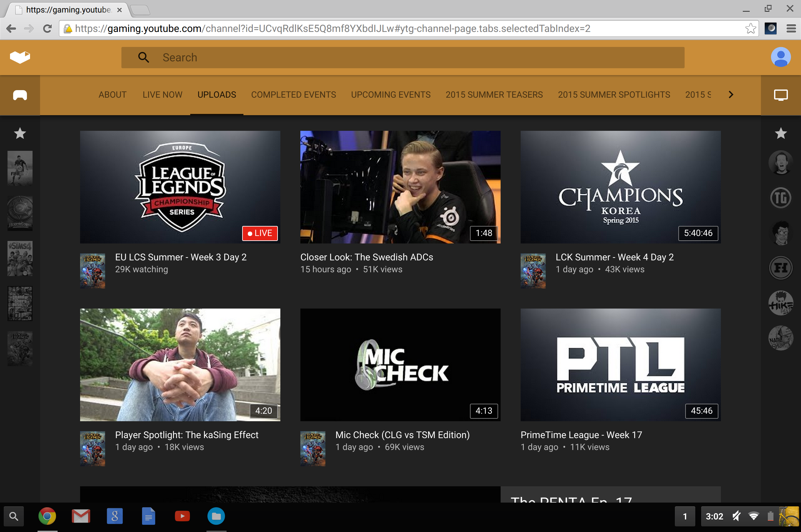Screen dimensions: 801x532
Task: Click the gamepad games icon
Action: coord(19,95)
